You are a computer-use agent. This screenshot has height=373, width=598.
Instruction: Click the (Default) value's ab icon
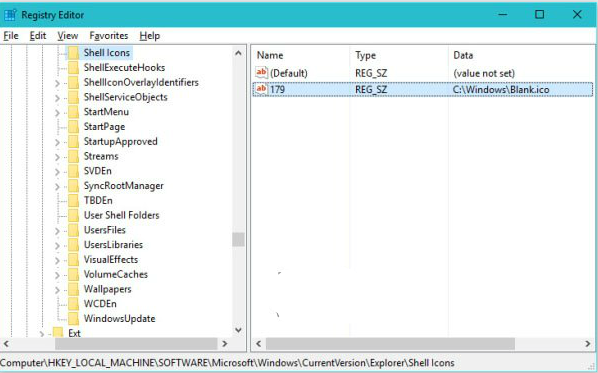tap(261, 72)
